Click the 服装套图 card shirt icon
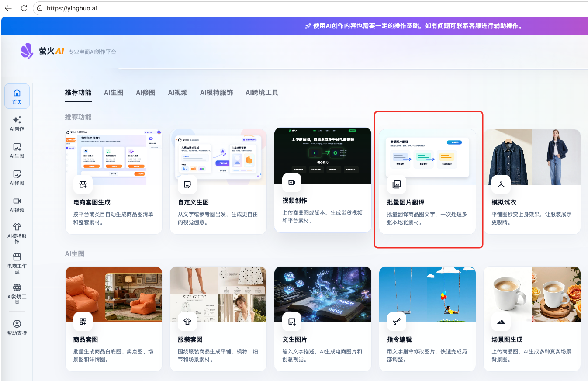 [x=187, y=322]
